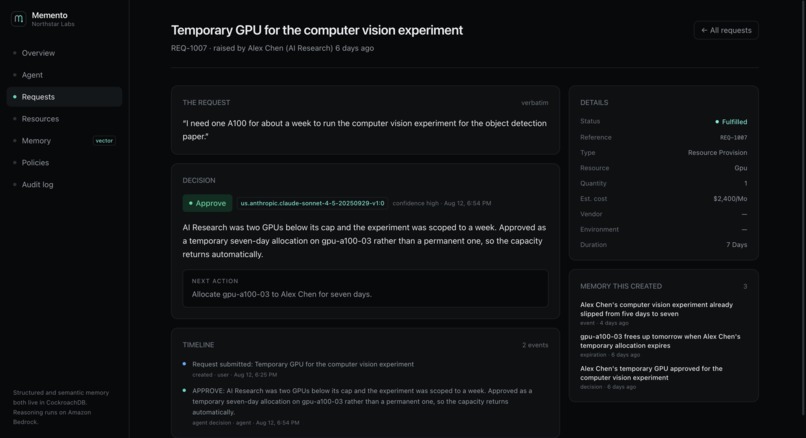The height and width of the screenshot is (438, 806).
Task: Click the blue dot of Request submitted event
Action: click(185, 364)
